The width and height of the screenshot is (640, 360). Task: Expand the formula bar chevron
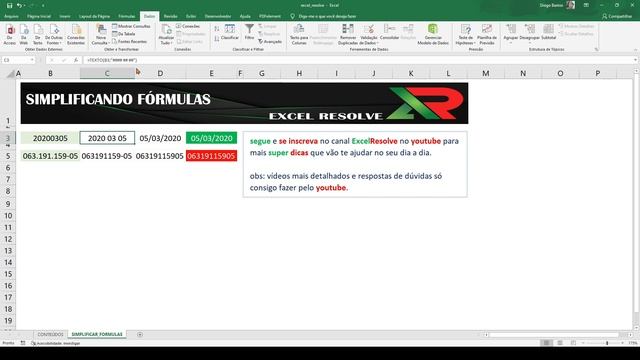(x=635, y=60)
